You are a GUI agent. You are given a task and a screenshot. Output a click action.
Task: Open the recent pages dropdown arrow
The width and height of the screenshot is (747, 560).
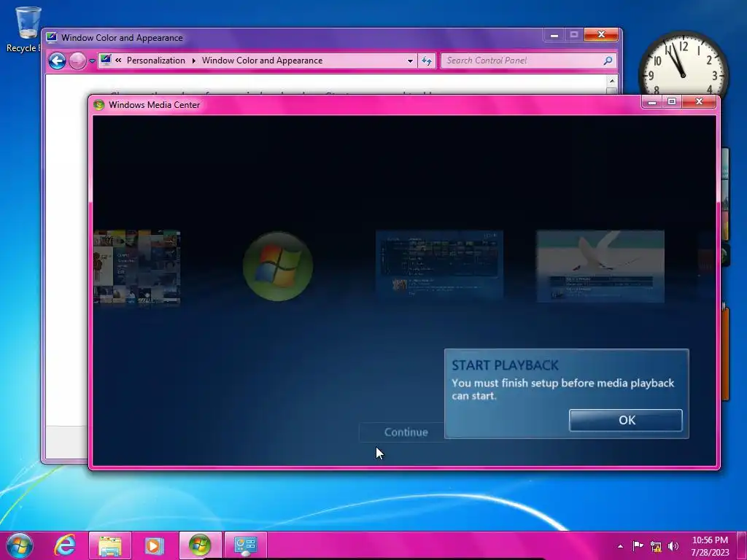click(92, 61)
